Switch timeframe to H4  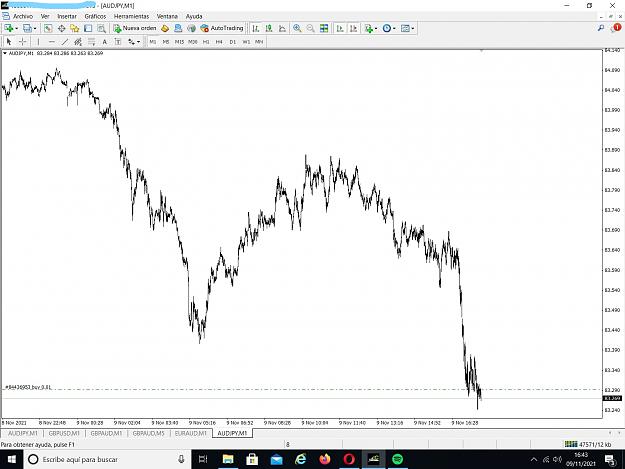click(x=219, y=41)
